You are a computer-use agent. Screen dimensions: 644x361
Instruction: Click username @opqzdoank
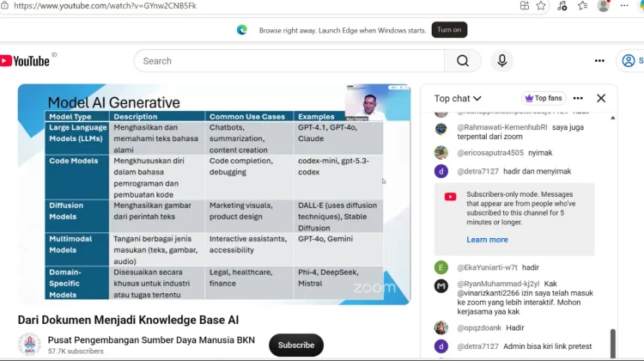coord(479,328)
